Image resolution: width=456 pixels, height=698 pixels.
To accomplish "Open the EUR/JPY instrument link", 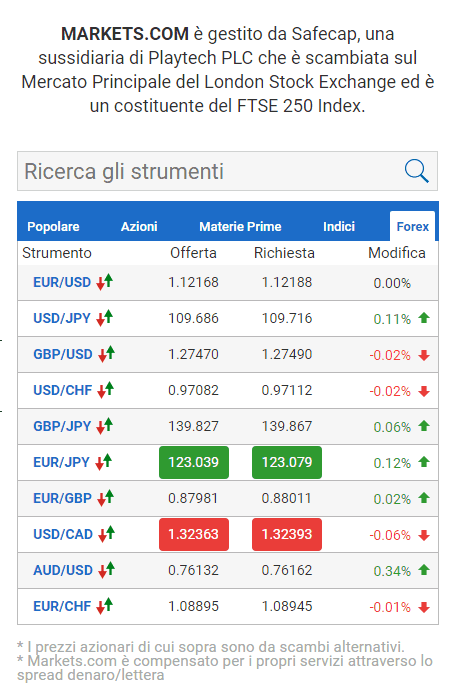I will (x=61, y=463).
